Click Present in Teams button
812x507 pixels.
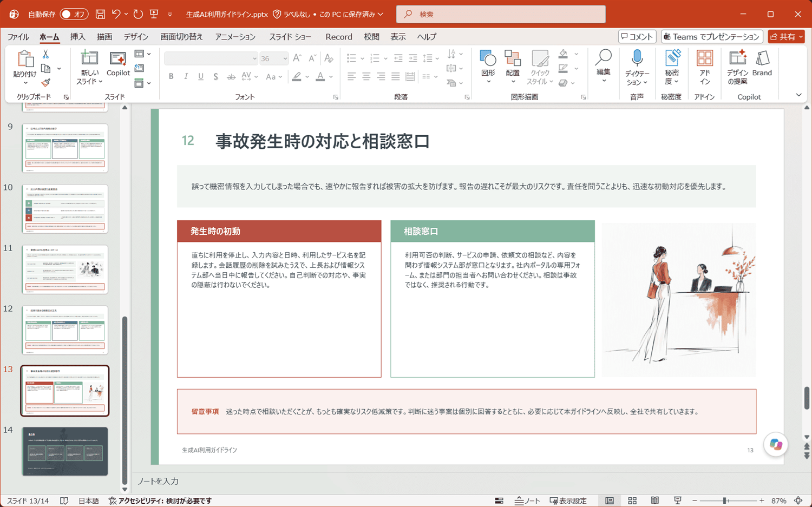(712, 36)
